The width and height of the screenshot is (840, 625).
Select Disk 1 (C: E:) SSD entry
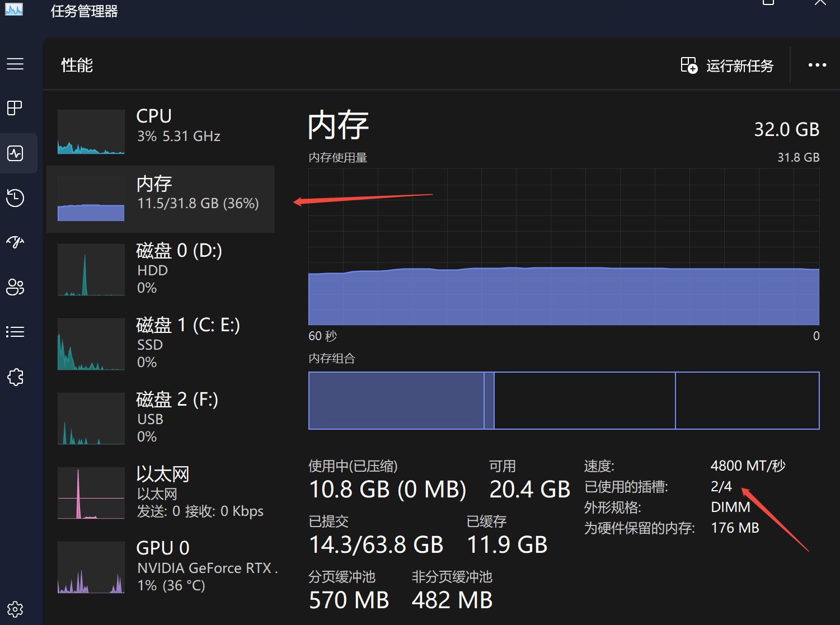(161, 344)
